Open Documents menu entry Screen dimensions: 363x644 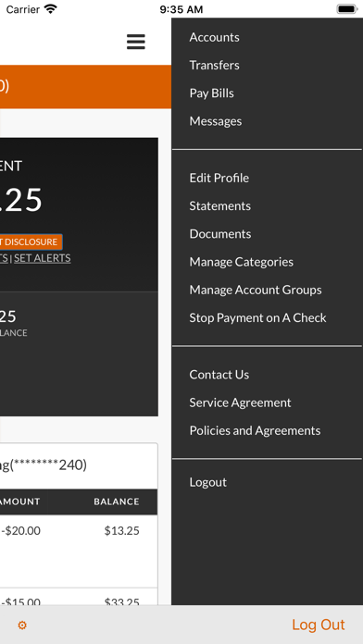tap(220, 234)
